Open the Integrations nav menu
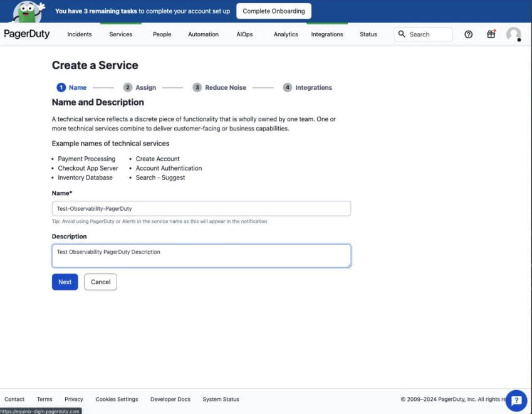This screenshot has width=532, height=414. point(327,34)
